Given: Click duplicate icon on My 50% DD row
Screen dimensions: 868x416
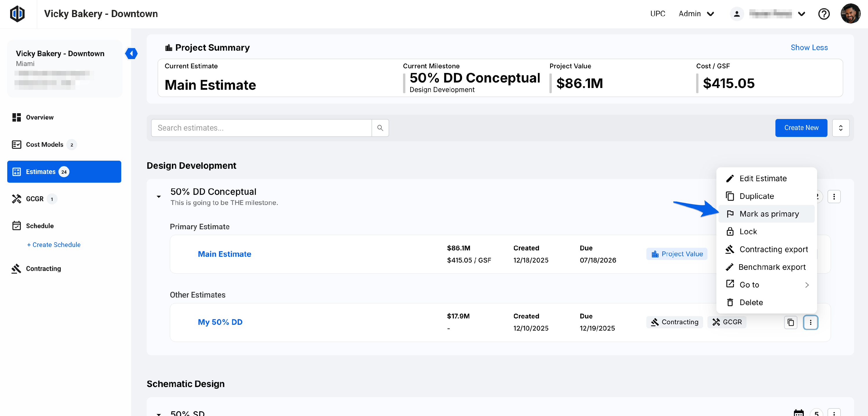Looking at the screenshot, I should click(790, 322).
